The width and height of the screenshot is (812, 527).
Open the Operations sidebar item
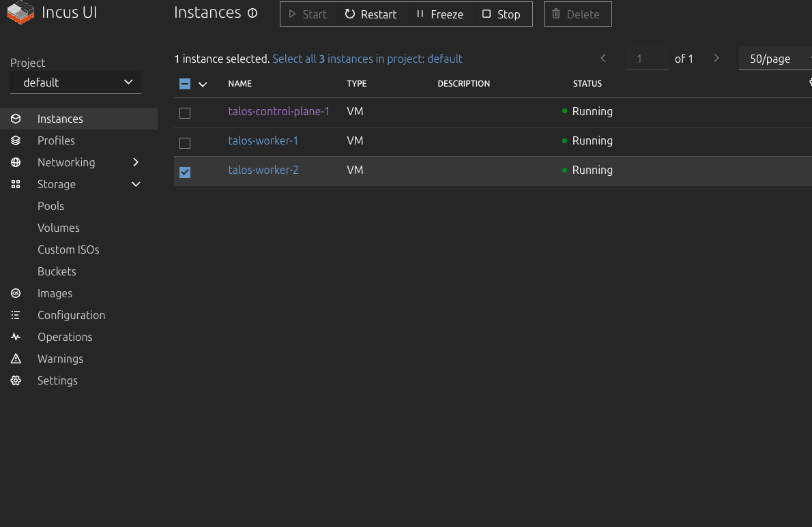[65, 337]
